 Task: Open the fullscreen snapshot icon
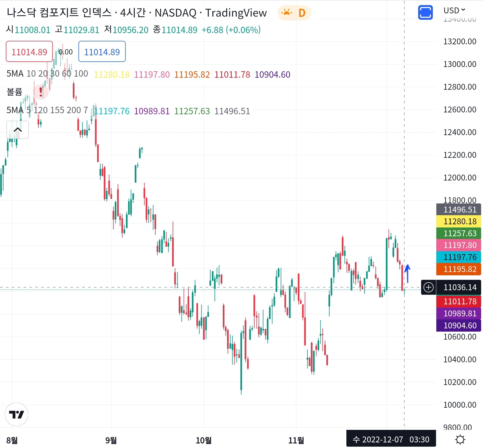coord(425,13)
